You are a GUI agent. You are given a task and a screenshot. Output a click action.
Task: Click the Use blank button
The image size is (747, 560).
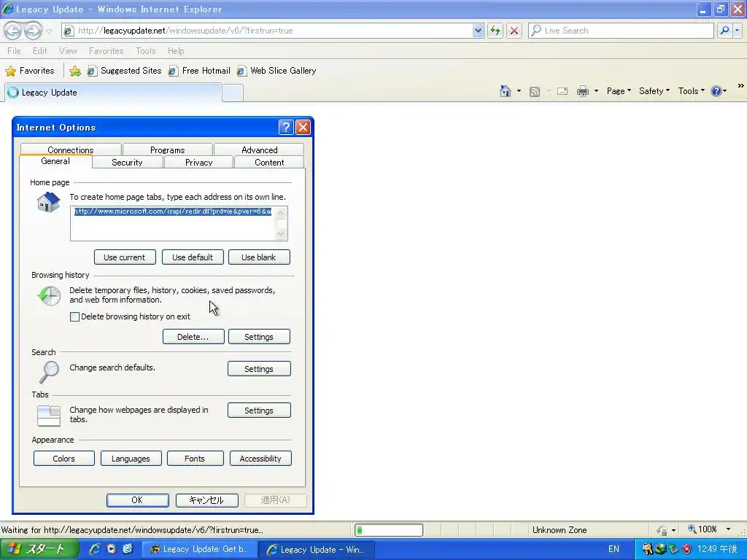point(259,257)
